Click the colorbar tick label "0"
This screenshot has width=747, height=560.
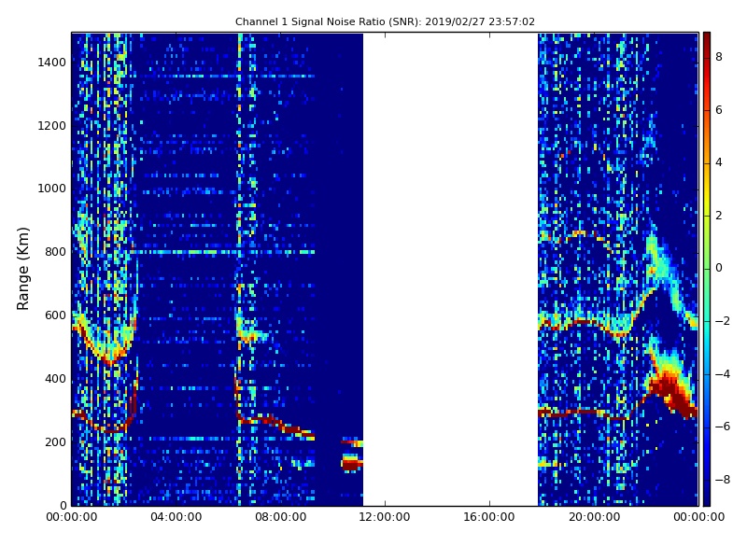pyautogui.click(x=719, y=268)
